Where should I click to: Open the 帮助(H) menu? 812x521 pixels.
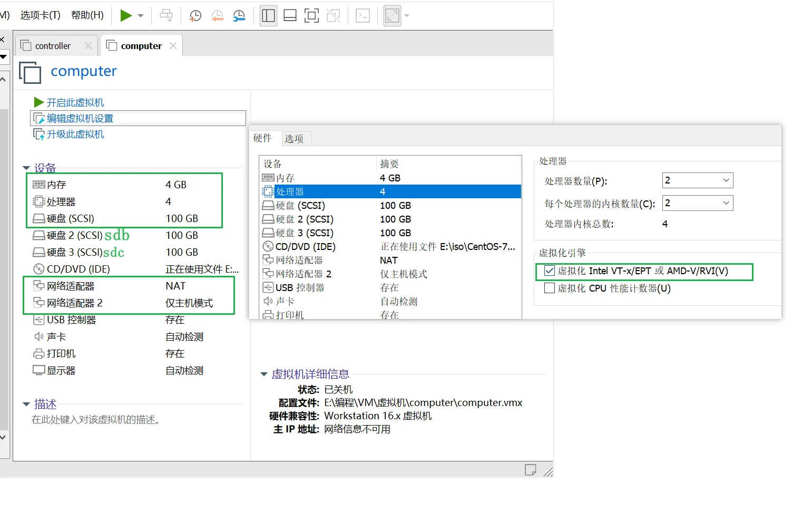(87, 15)
